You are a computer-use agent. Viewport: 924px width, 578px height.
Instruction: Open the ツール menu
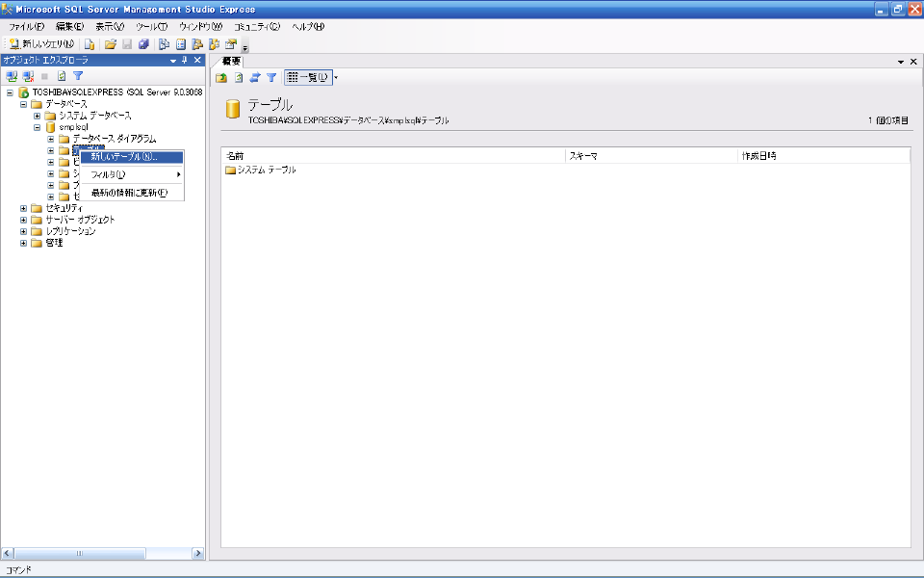click(151, 27)
